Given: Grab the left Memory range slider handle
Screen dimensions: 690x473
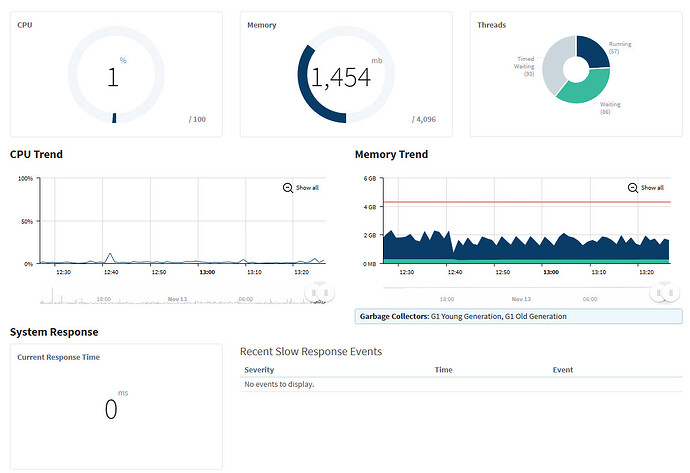Looking at the screenshot, I should point(659,293).
